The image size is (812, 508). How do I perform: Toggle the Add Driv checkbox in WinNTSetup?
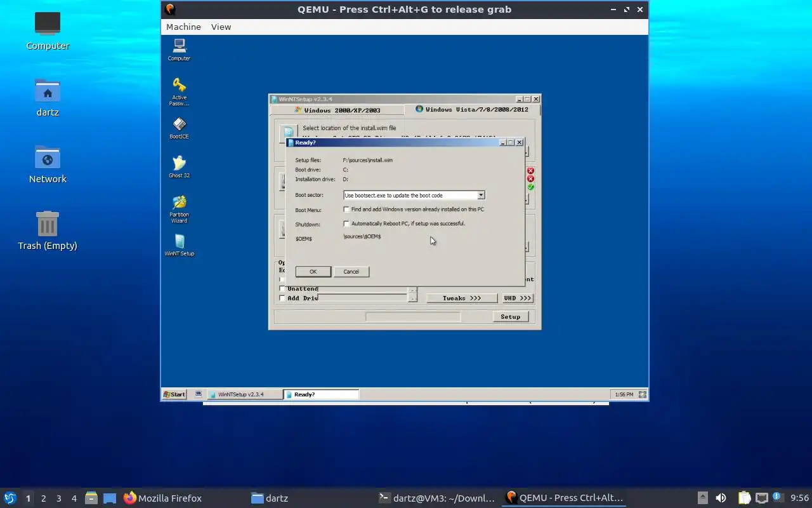282,298
